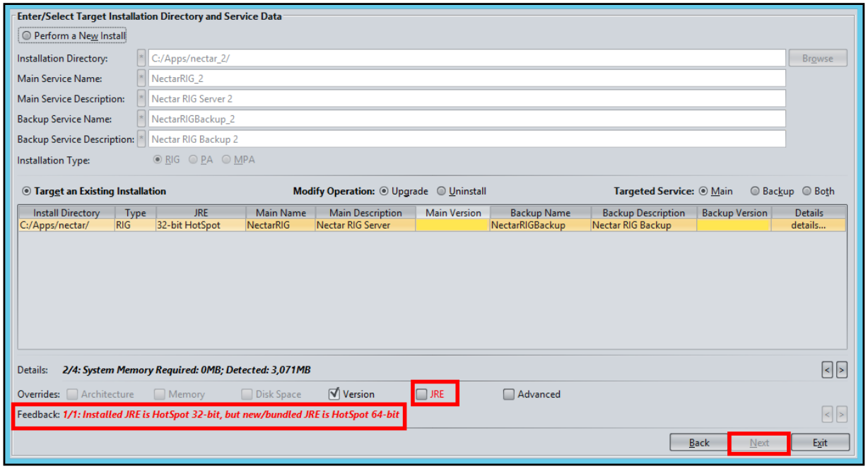Click the Main Version column header
The width and height of the screenshot is (868, 469).
point(453,213)
